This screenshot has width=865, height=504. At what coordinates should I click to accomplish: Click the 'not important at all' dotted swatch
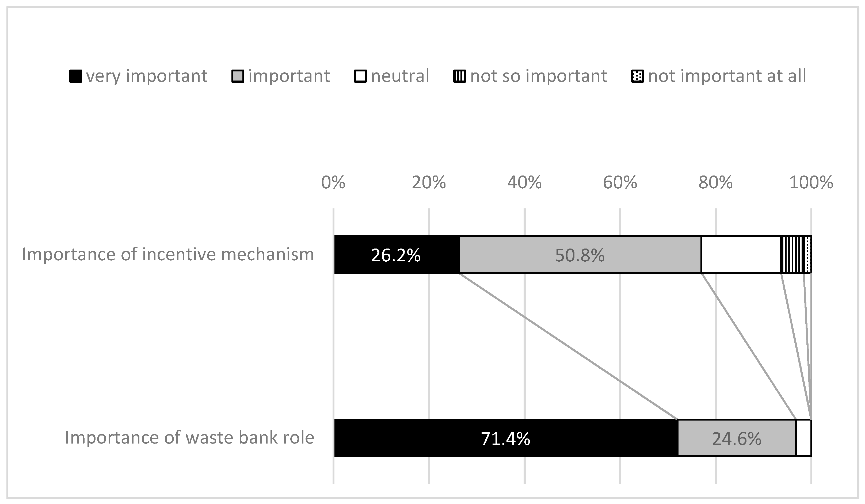coord(637,76)
